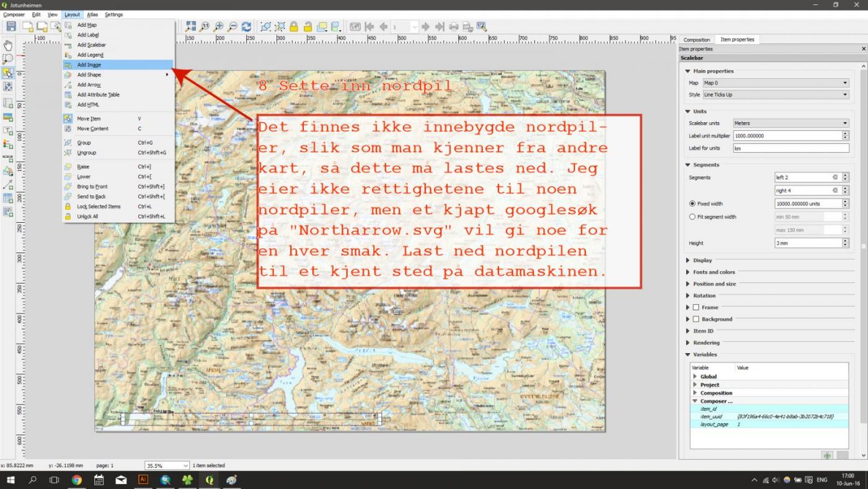Open the Scalebar units dropdown set to Meters
Screen dimensions: 868x489
pos(790,123)
